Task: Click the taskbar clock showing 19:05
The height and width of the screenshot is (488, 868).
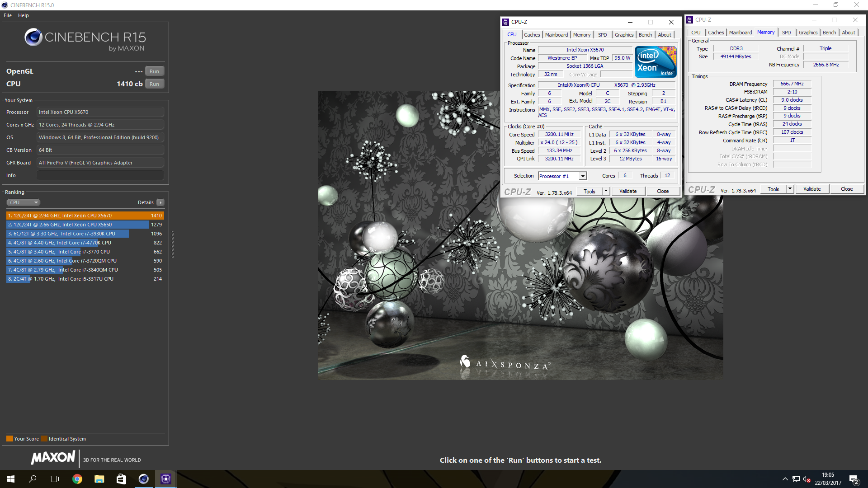Action: (x=828, y=479)
